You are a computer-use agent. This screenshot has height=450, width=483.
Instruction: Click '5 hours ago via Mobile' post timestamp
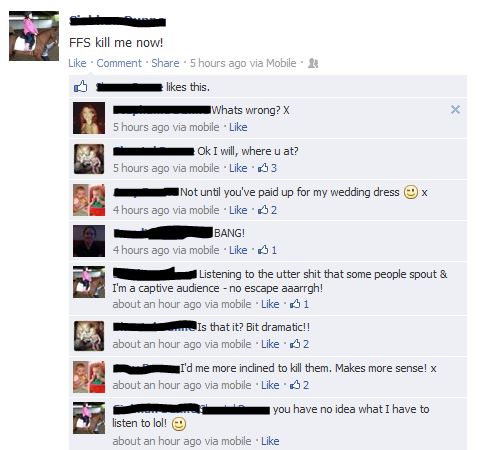(243, 63)
